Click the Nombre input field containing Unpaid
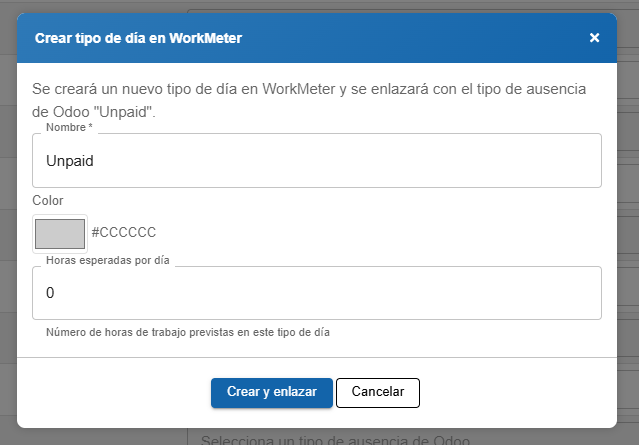The height and width of the screenshot is (445, 639). pyautogui.click(x=317, y=161)
